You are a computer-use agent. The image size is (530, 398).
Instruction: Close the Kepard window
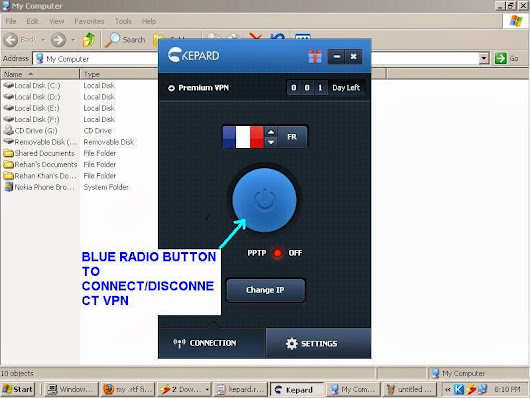coord(354,56)
